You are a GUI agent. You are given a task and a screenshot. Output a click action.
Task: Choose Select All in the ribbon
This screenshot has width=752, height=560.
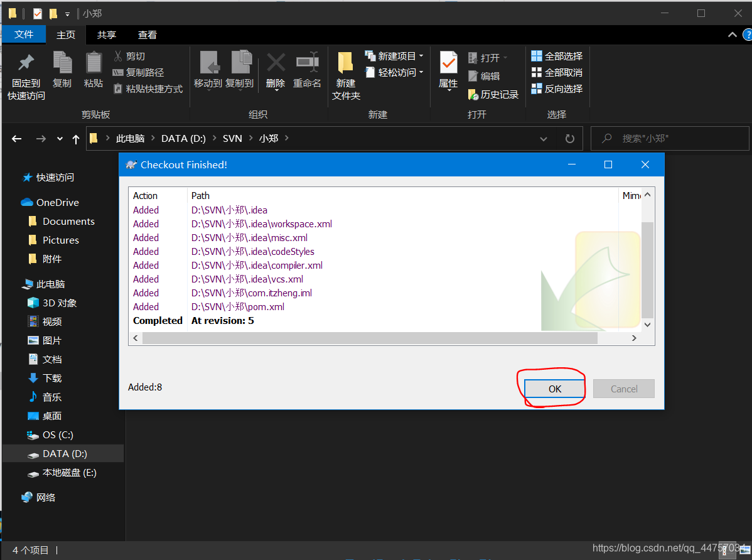(x=557, y=57)
